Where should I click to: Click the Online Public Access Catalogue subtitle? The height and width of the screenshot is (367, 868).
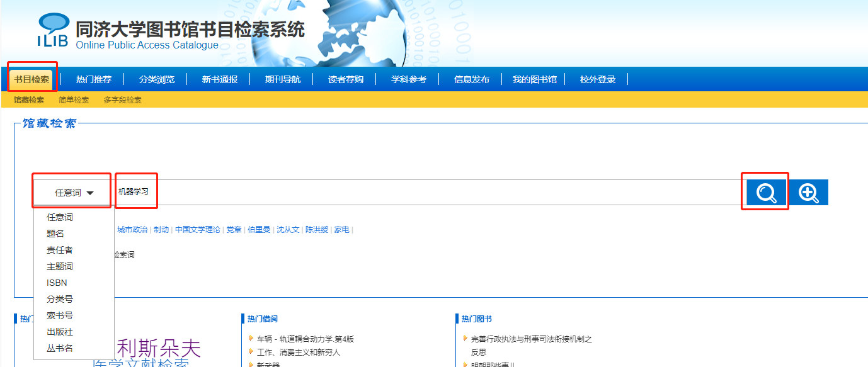point(147,45)
